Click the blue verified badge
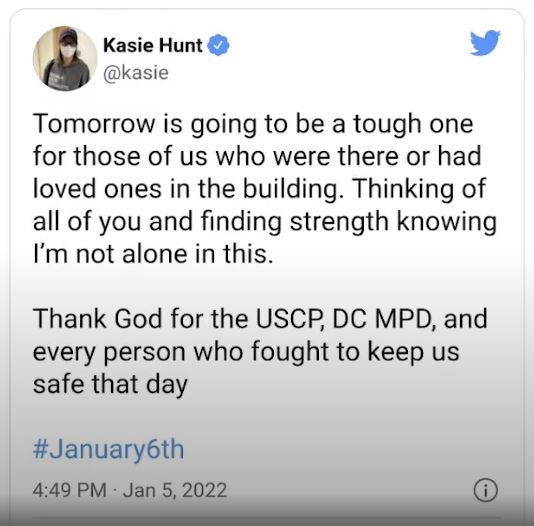This screenshot has width=534, height=526. (x=218, y=45)
